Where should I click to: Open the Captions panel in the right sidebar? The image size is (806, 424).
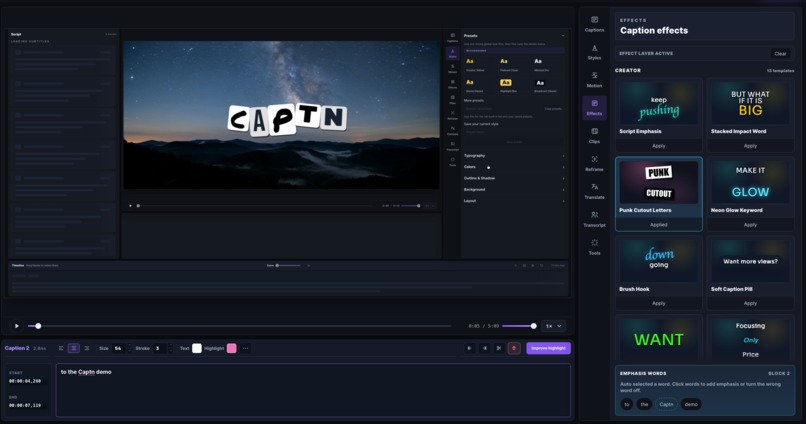[x=594, y=24]
